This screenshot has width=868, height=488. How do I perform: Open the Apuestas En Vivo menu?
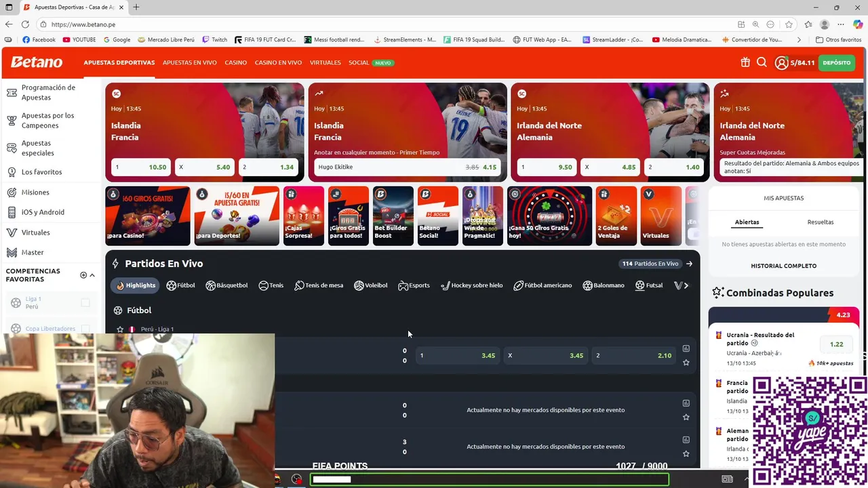pyautogui.click(x=190, y=62)
